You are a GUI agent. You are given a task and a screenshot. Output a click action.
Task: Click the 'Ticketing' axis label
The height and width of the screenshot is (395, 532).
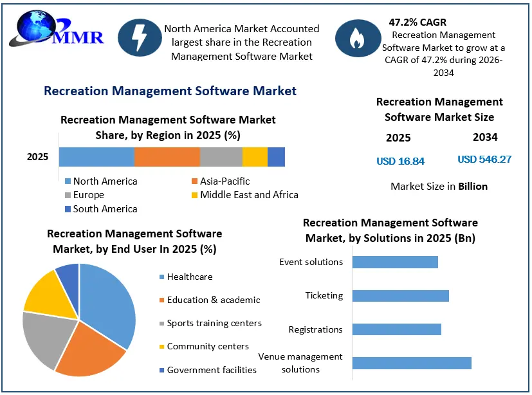tap(324, 295)
